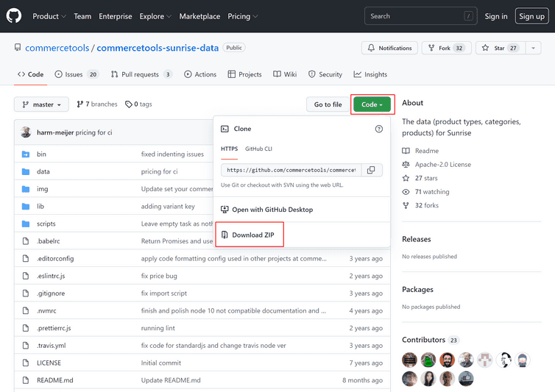Open harm-meijer's avatar
The width and height of the screenshot is (555, 392).
26,132
